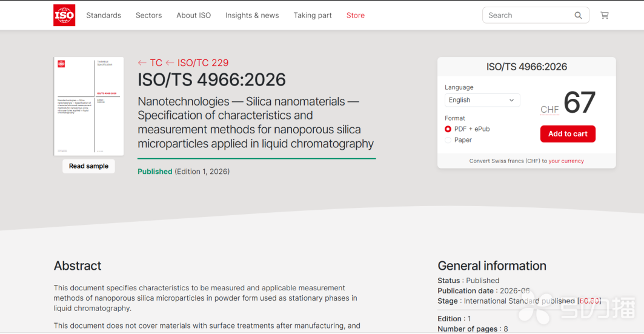Viewport: 644px width, 334px height.
Task: Open the Sectors menu
Action: point(148,15)
